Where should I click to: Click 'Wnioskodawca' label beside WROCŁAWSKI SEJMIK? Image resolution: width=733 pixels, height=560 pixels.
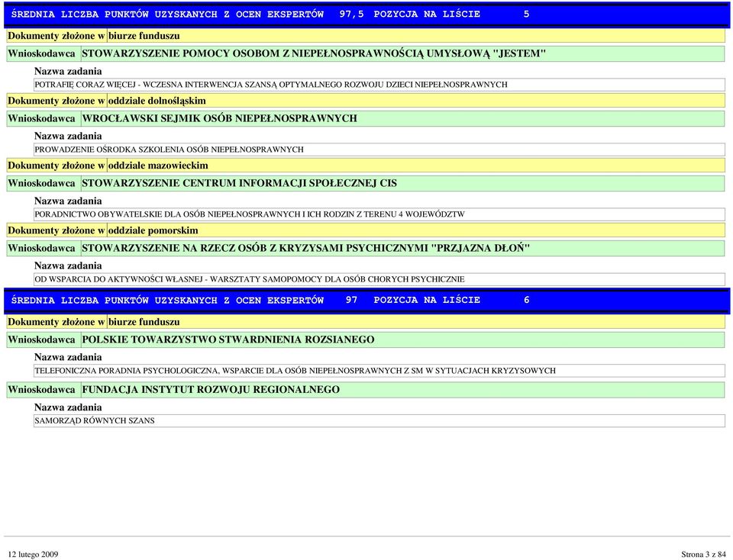41,118
